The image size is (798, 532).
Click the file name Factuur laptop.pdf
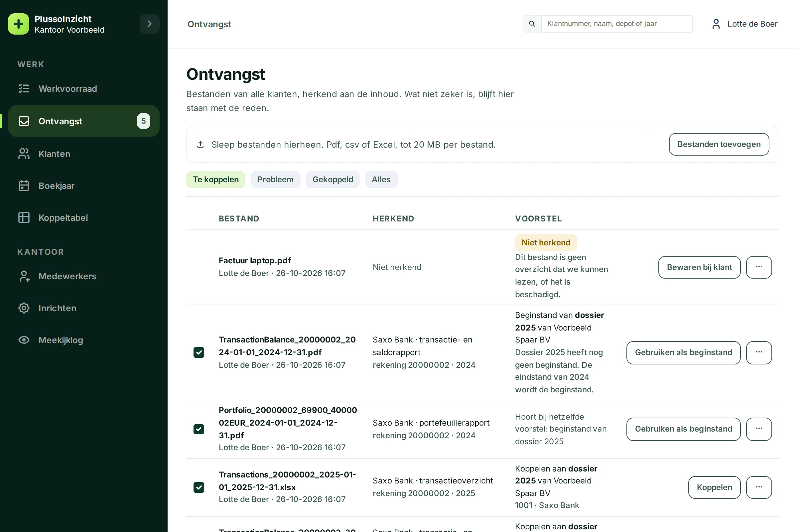(x=255, y=261)
